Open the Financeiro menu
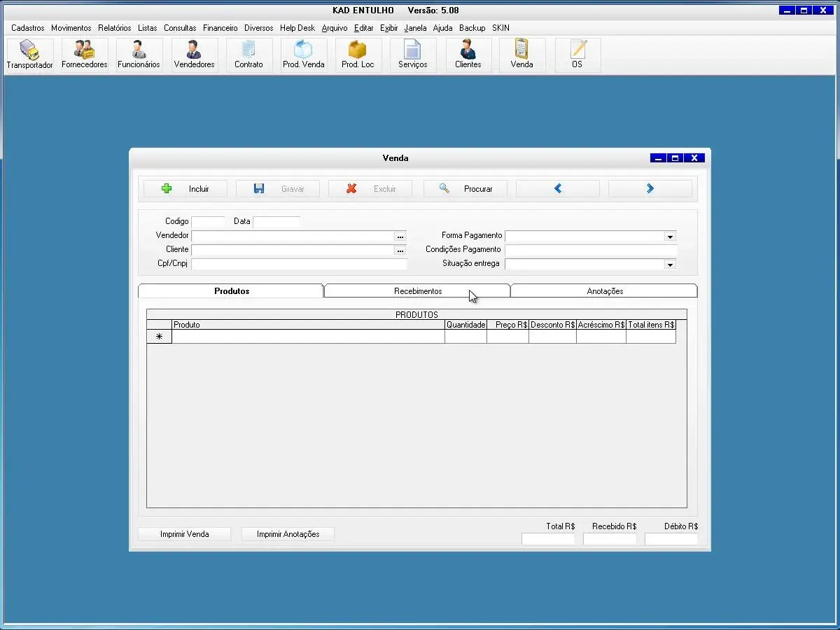This screenshot has width=840, height=630. point(220,28)
